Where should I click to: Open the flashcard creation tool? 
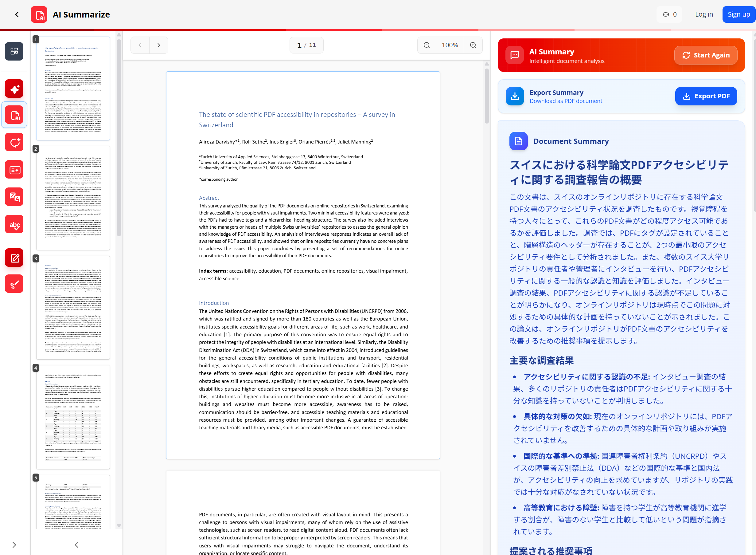click(14, 169)
